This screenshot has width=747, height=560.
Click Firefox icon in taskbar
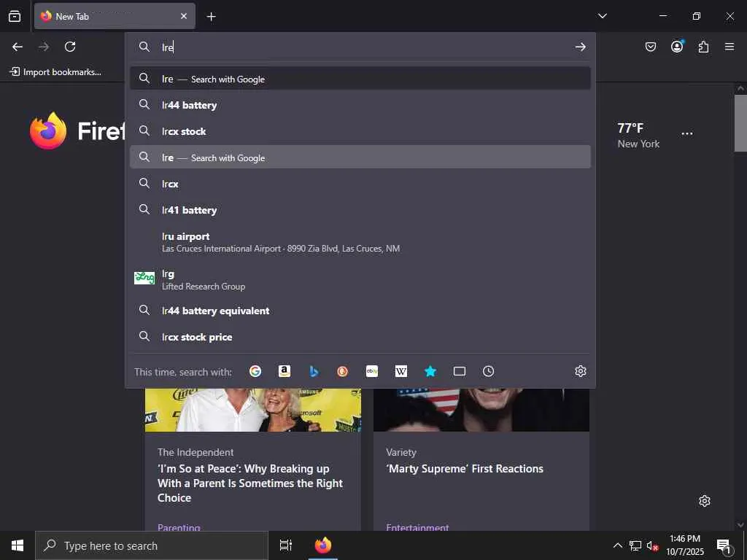point(323,545)
